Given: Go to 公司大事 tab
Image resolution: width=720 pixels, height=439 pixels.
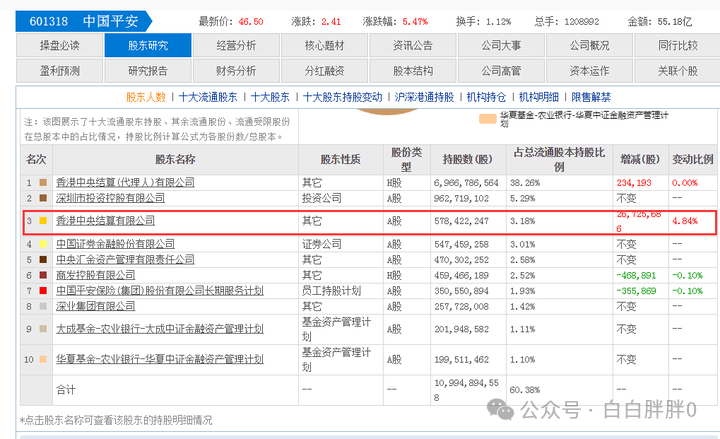Looking at the screenshot, I should 501,45.
